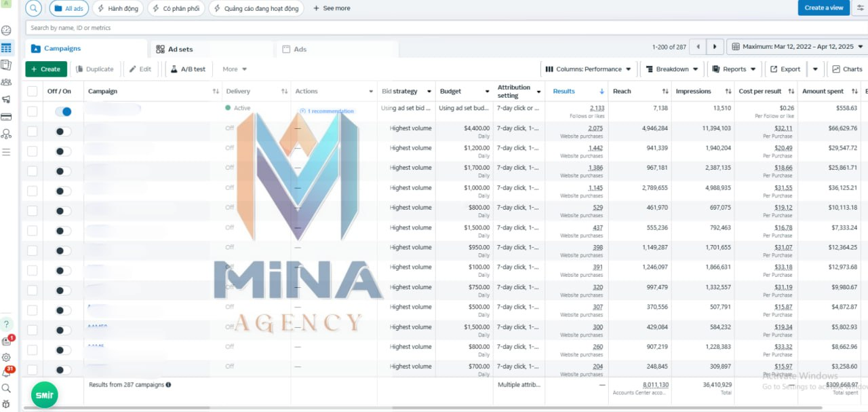Click the round search icon beside All ads

33,8
